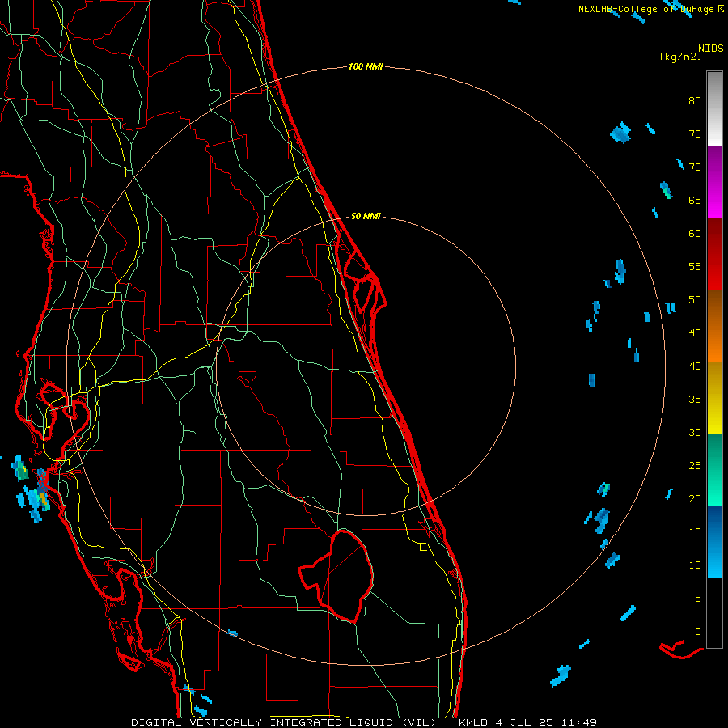Click the 15 value on the color scale
Image resolution: width=728 pixels, height=728 pixels.
[695, 532]
